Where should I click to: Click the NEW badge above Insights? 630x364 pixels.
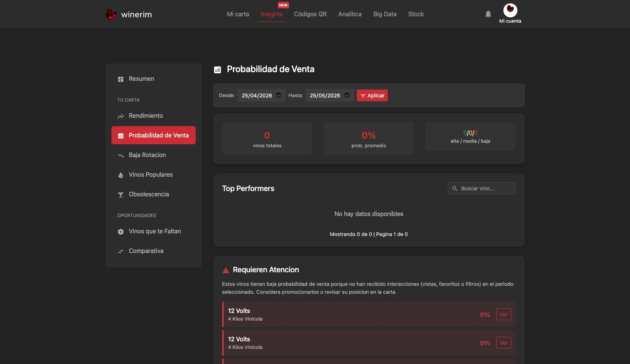(283, 5)
